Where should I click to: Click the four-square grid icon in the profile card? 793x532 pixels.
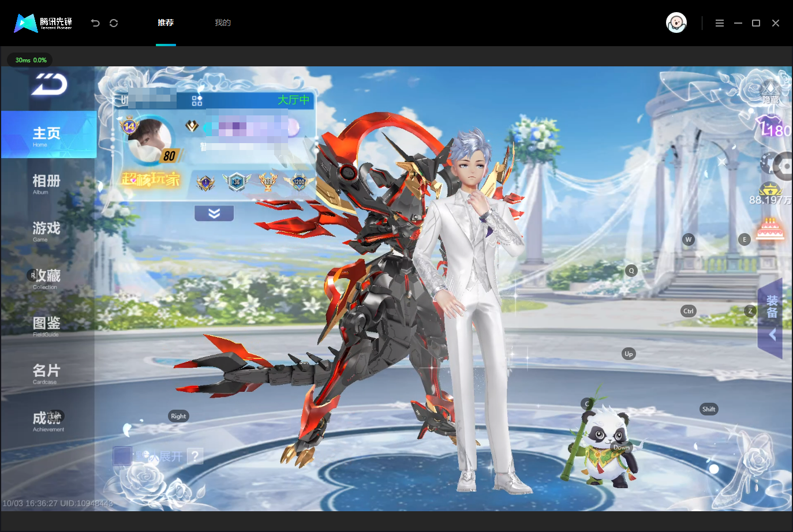(197, 101)
